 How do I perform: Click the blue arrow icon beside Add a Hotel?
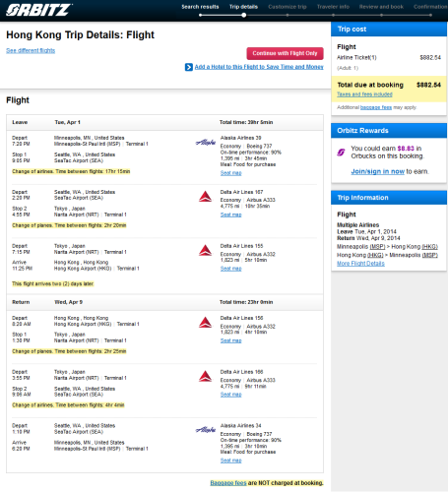click(189, 67)
